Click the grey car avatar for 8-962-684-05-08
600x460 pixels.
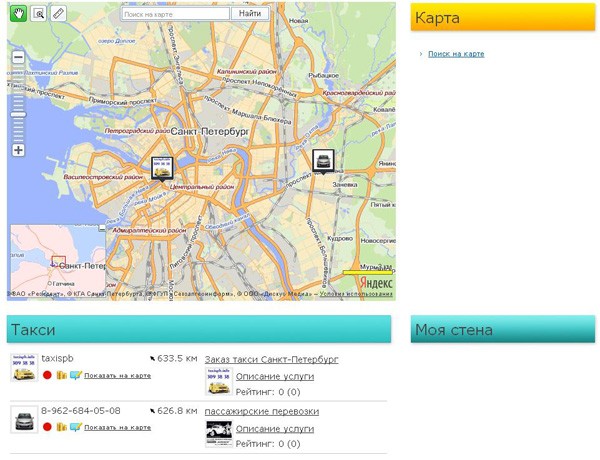click(x=24, y=420)
